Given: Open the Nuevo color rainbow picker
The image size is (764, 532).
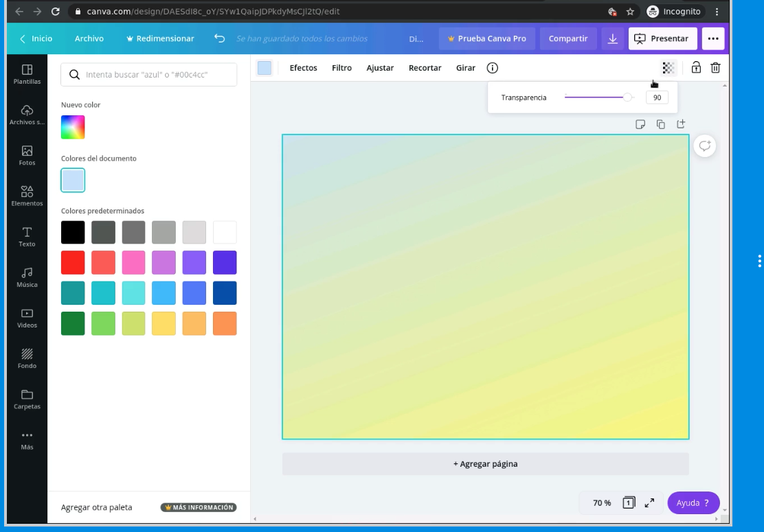Looking at the screenshot, I should [73, 127].
